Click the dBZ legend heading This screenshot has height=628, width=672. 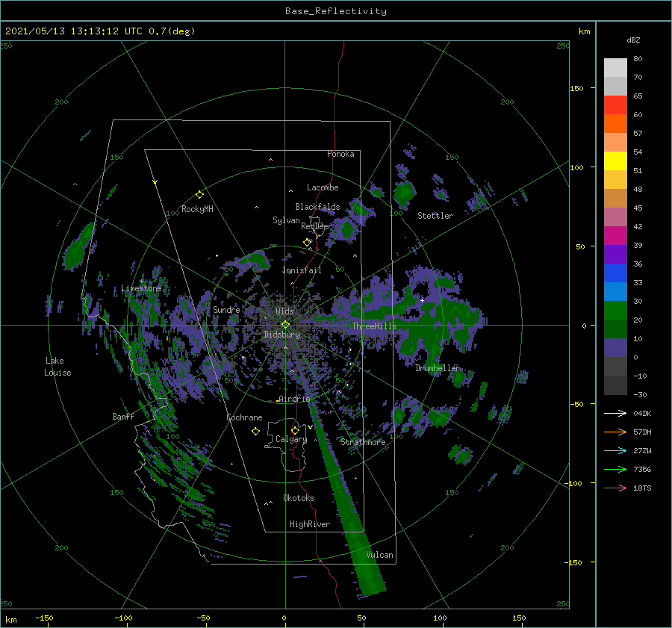(x=633, y=40)
